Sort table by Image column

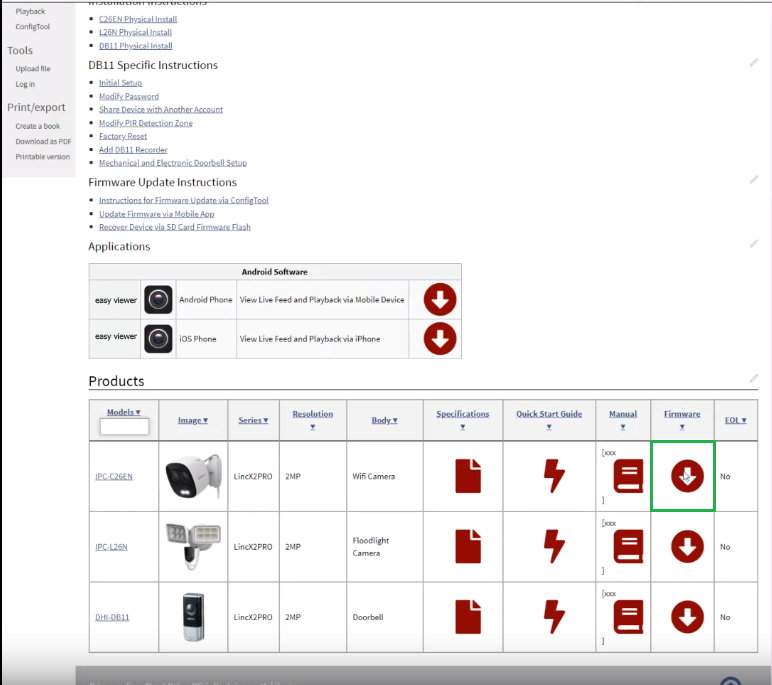point(193,420)
